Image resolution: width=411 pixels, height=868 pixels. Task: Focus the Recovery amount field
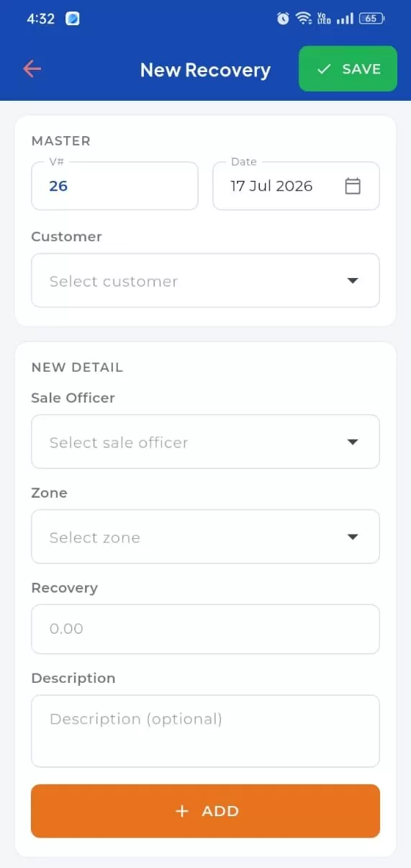[205, 629]
